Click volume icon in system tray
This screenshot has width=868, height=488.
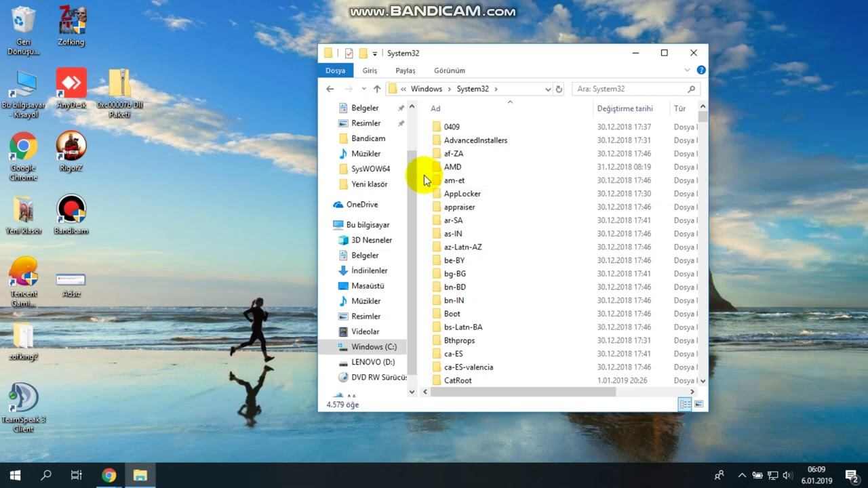(x=787, y=475)
